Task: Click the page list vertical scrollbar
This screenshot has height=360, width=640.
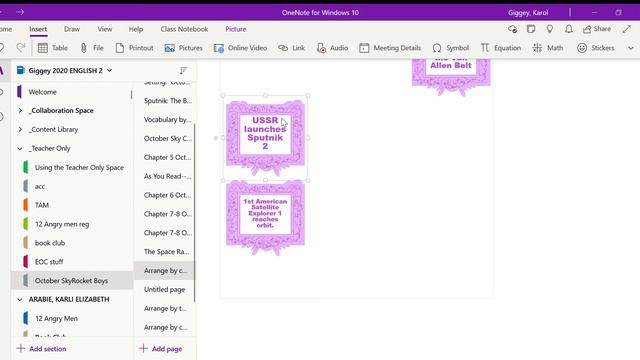Action: pyautogui.click(x=195, y=212)
